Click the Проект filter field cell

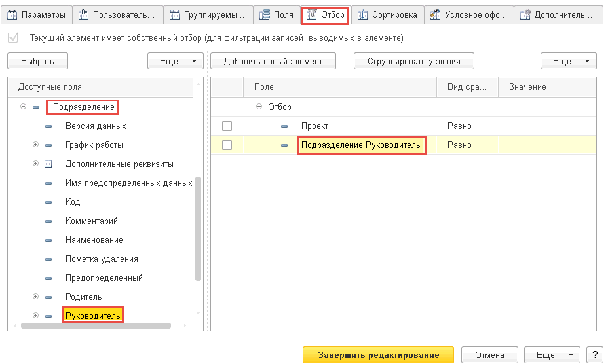[340, 126]
